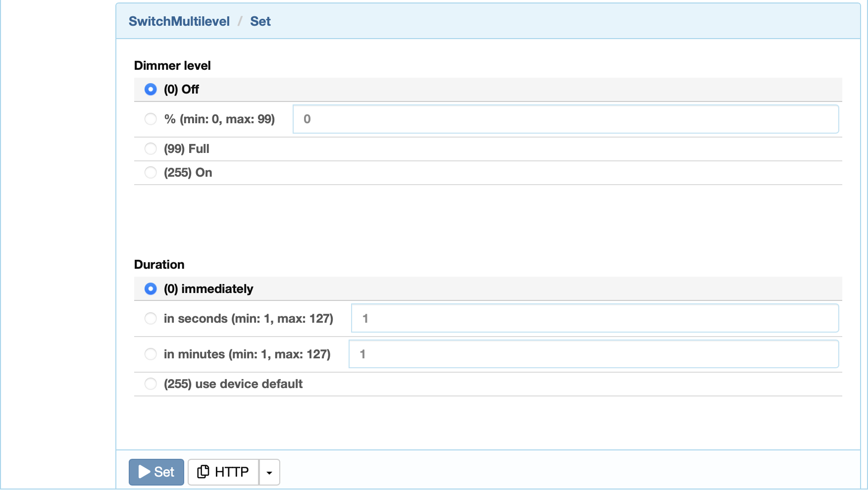Select the (0) immediately duration radio button
The height and width of the screenshot is (490, 868).
coord(151,289)
